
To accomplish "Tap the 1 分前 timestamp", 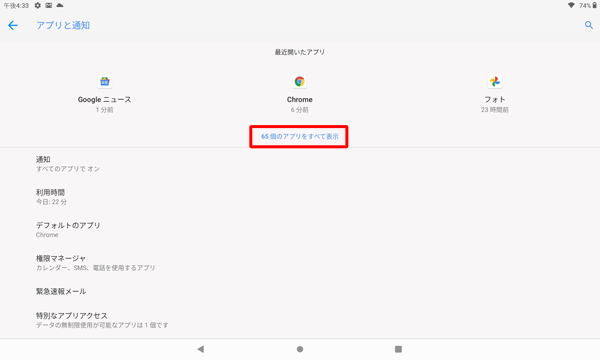I will (104, 110).
